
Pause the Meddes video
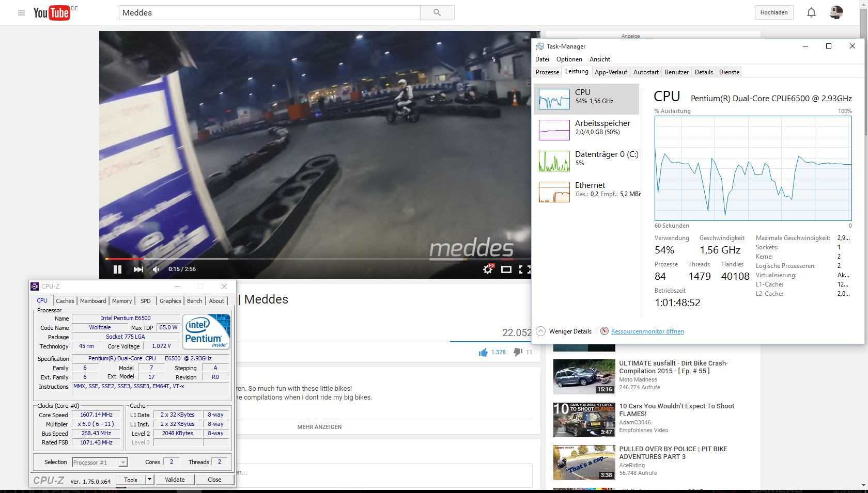pyautogui.click(x=117, y=269)
